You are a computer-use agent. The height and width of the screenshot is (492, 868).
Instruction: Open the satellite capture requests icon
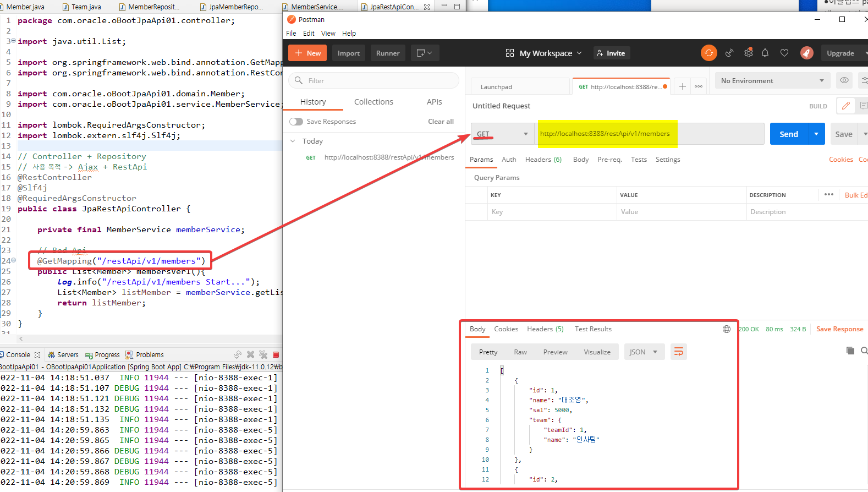729,53
